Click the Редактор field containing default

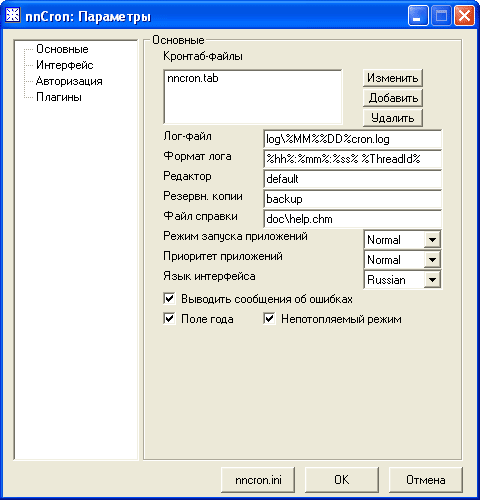click(x=352, y=179)
